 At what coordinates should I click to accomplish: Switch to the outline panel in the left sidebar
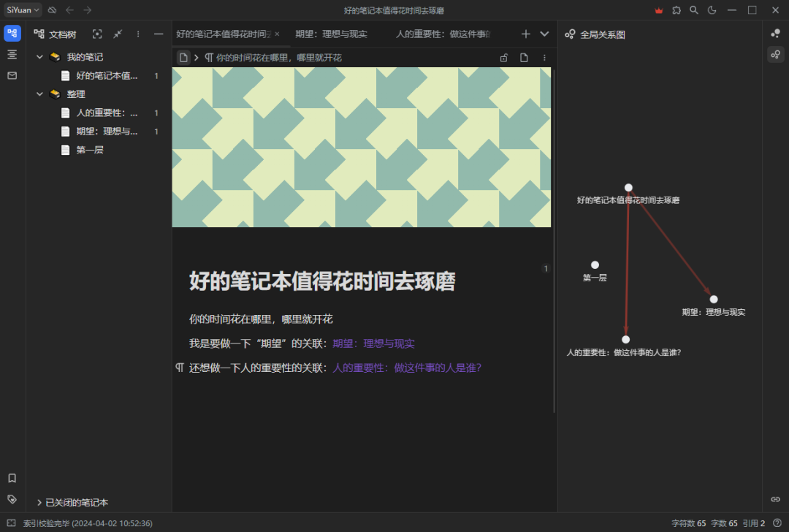tap(12, 54)
